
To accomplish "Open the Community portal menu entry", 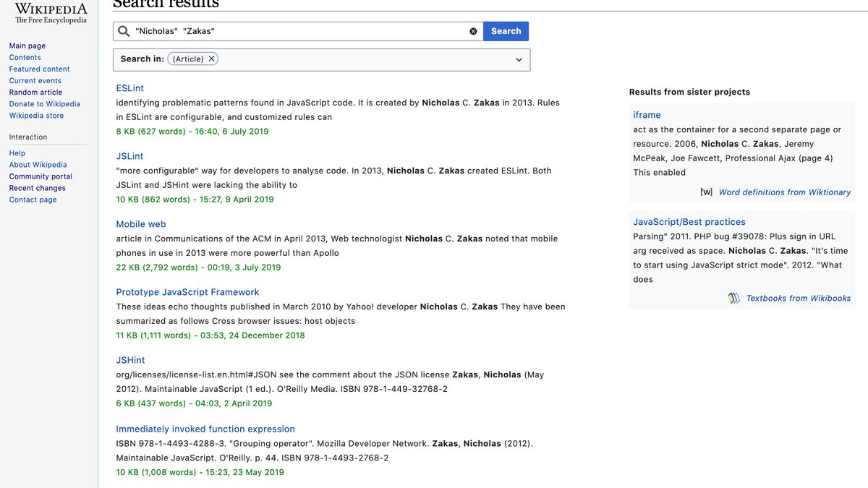I will (40, 176).
